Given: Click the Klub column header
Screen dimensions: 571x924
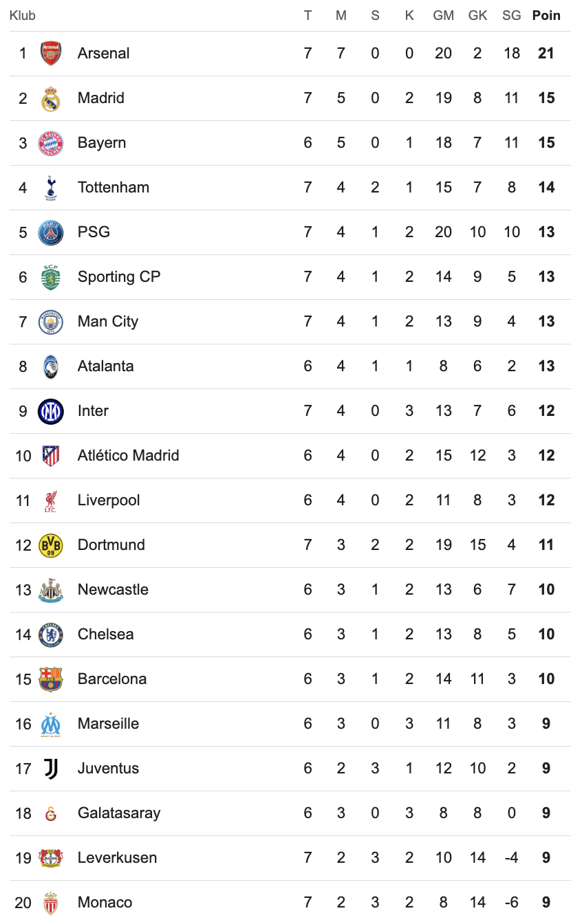Looking at the screenshot, I should click(23, 16).
